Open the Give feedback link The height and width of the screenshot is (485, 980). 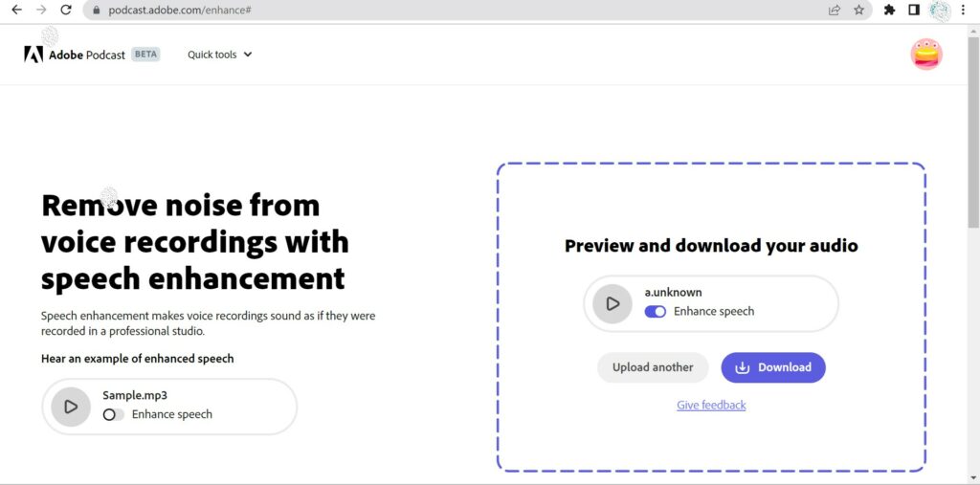pos(711,405)
